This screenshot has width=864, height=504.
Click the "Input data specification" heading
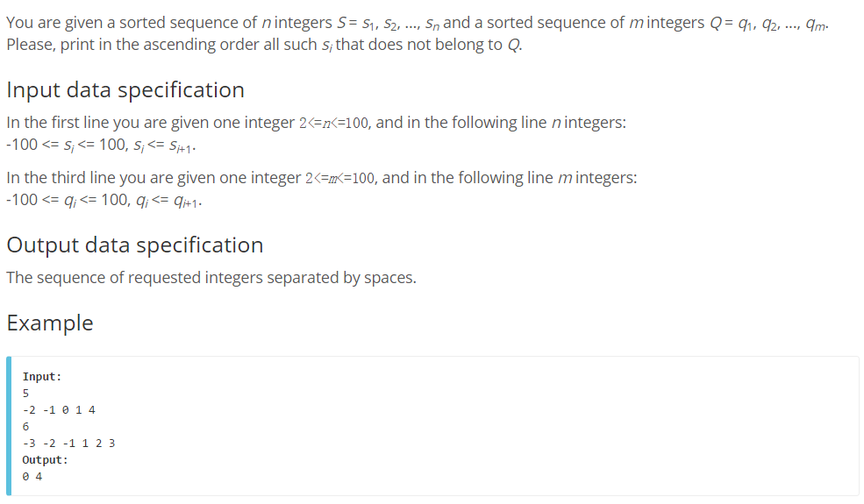(125, 90)
